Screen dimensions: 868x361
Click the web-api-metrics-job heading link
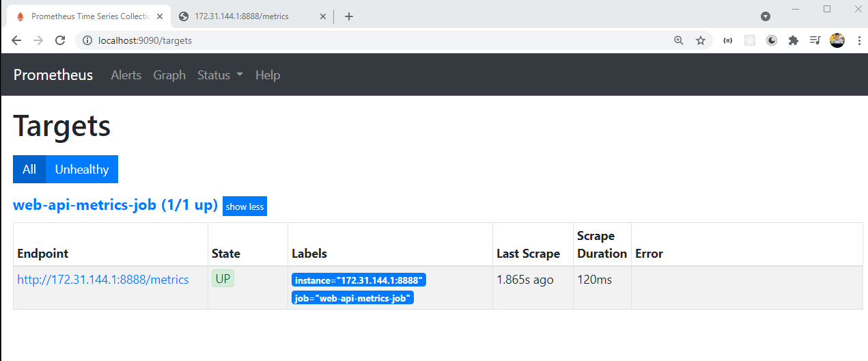[x=115, y=204]
